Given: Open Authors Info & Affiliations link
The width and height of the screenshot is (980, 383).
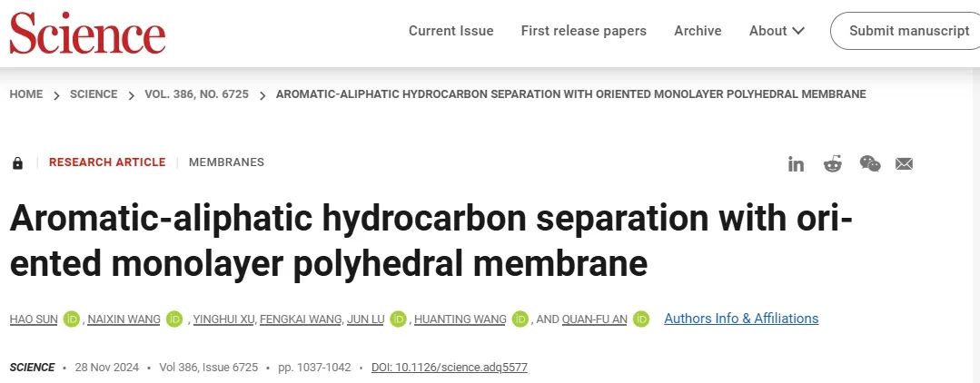Looking at the screenshot, I should (741, 319).
